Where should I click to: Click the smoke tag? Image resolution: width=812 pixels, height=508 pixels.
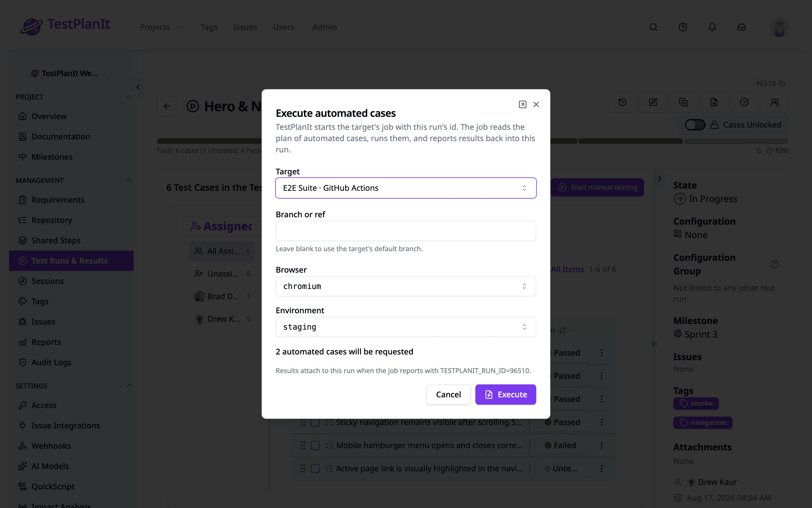click(696, 404)
